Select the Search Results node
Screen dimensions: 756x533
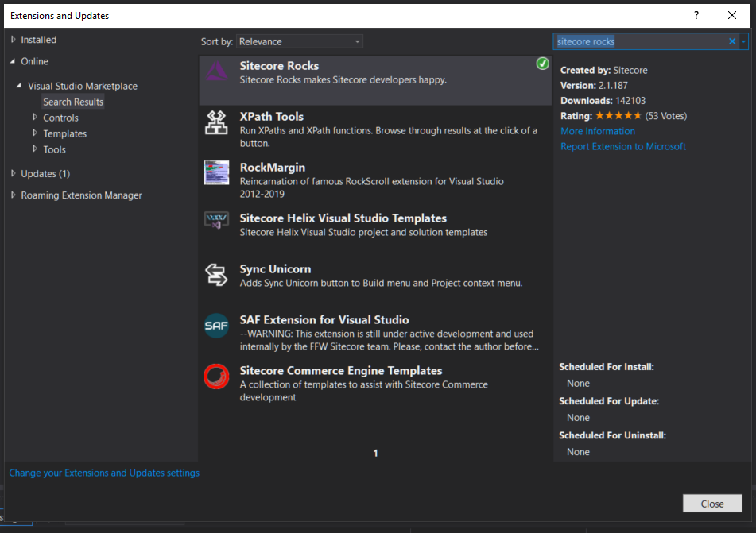pyautogui.click(x=73, y=102)
